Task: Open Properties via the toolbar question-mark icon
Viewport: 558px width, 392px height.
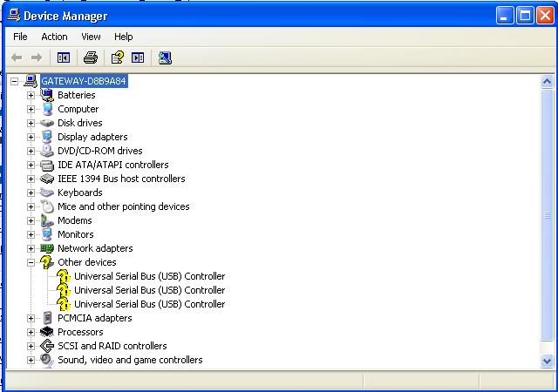Action: [x=118, y=57]
